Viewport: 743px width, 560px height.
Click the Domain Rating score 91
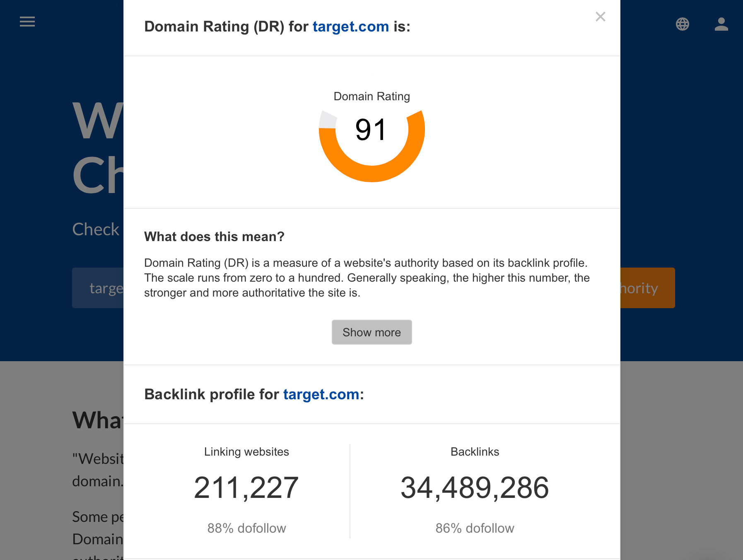pos(371,130)
